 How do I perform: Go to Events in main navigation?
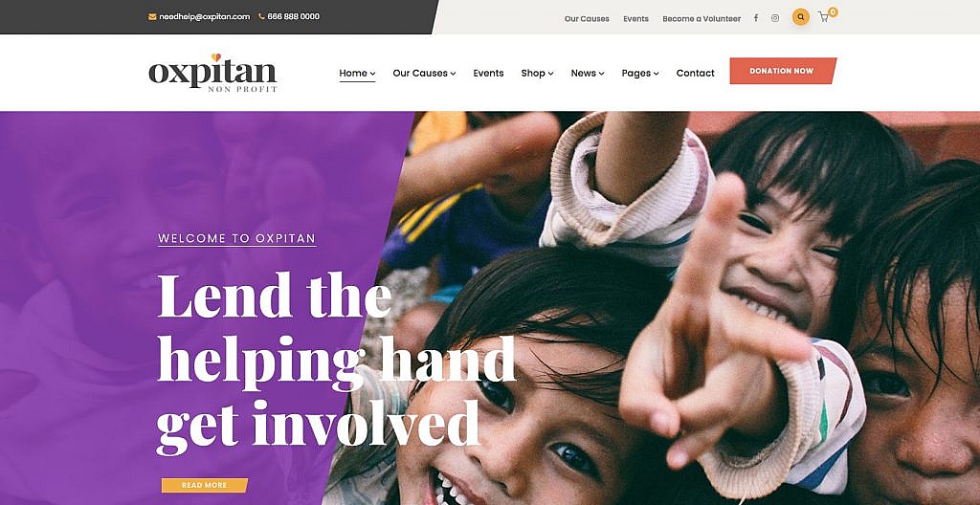488,73
